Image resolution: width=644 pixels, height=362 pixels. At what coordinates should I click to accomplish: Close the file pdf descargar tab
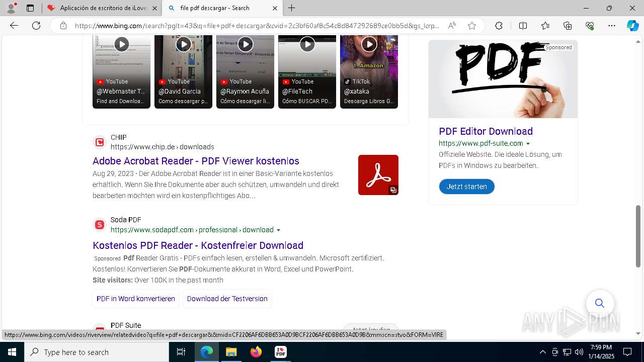275,8
